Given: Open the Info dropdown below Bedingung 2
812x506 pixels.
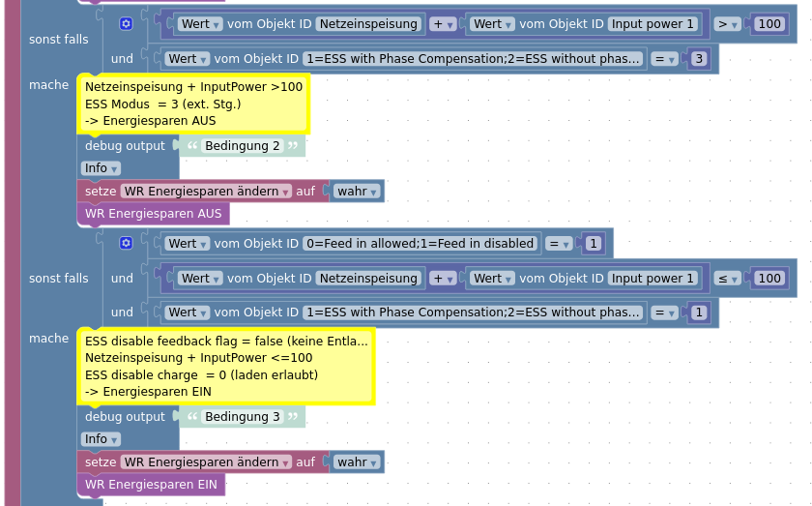Looking at the screenshot, I should point(101,168).
